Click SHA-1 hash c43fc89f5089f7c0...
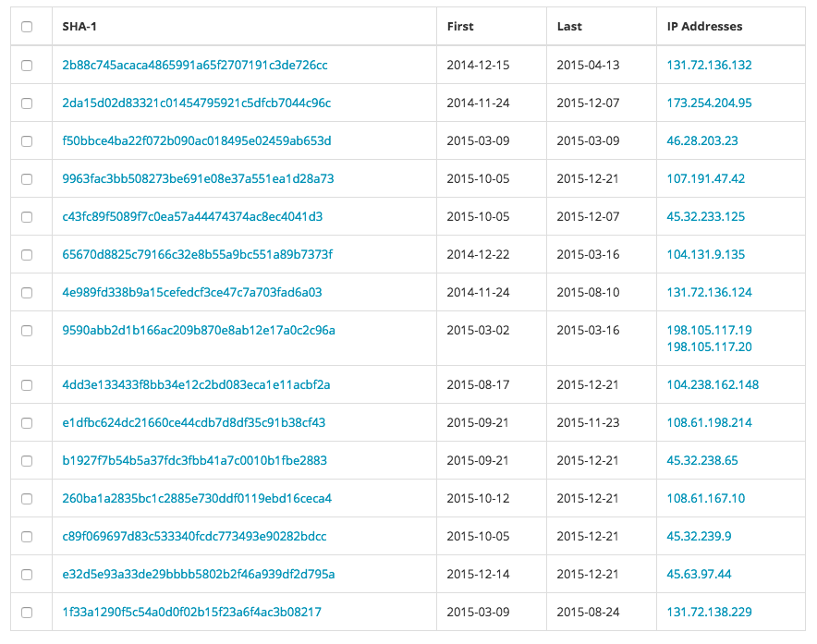Image resolution: width=817 pixels, height=644 pixels. click(192, 217)
